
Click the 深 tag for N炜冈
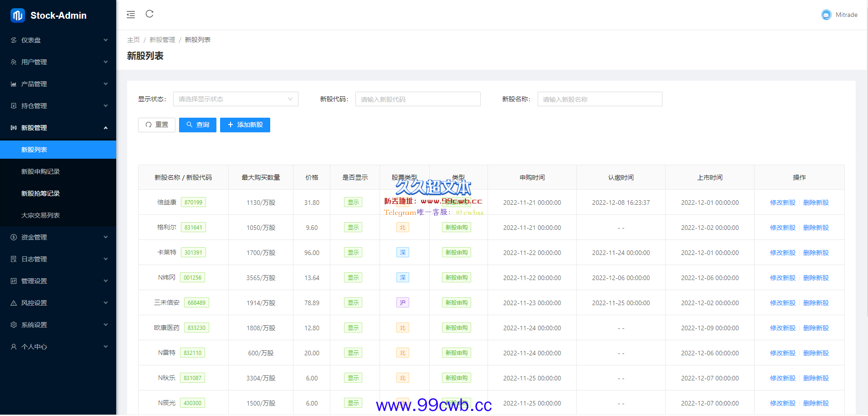pos(403,277)
